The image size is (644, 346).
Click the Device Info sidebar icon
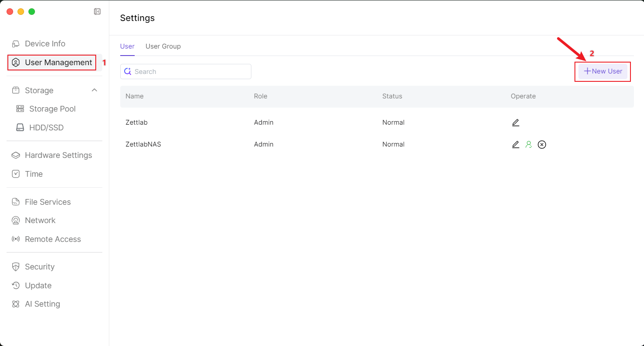[16, 44]
